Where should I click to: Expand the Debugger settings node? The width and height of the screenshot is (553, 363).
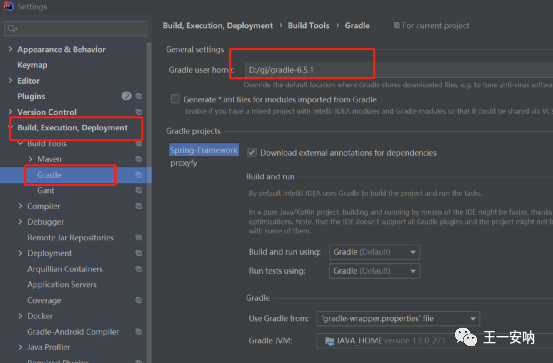pos(20,222)
